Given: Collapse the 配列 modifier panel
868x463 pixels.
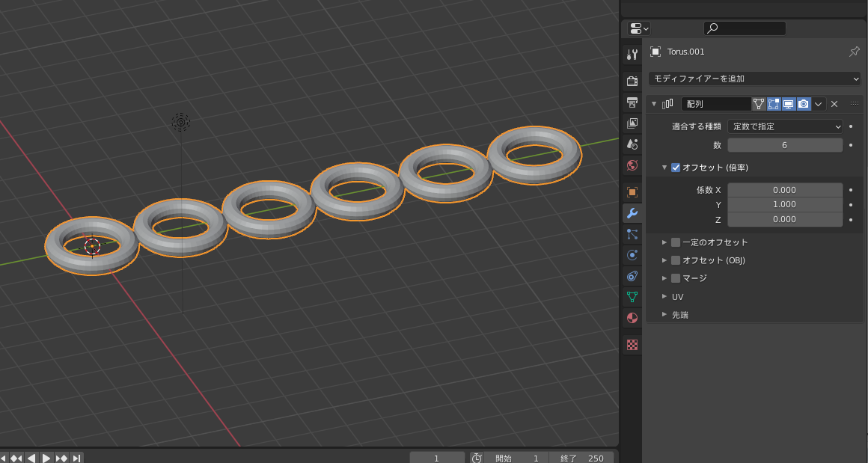Looking at the screenshot, I should (x=654, y=103).
